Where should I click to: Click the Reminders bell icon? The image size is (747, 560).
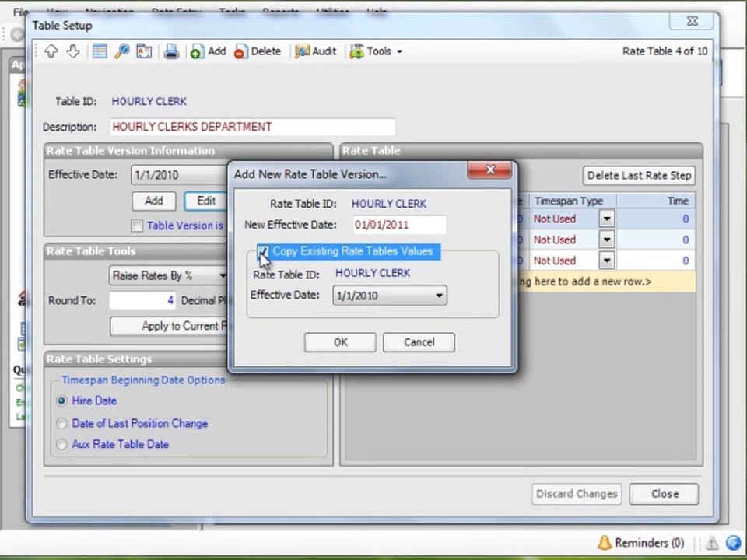pyautogui.click(x=604, y=542)
